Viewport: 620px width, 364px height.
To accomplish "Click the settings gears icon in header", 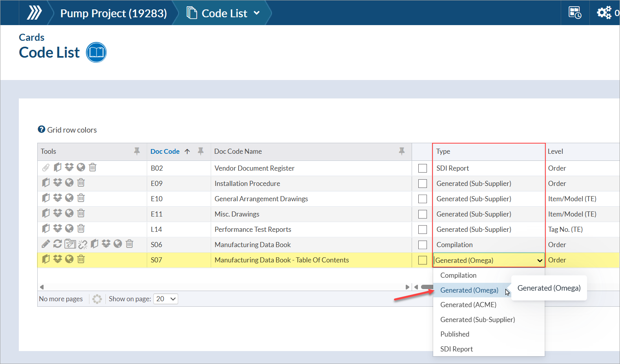I will (604, 13).
